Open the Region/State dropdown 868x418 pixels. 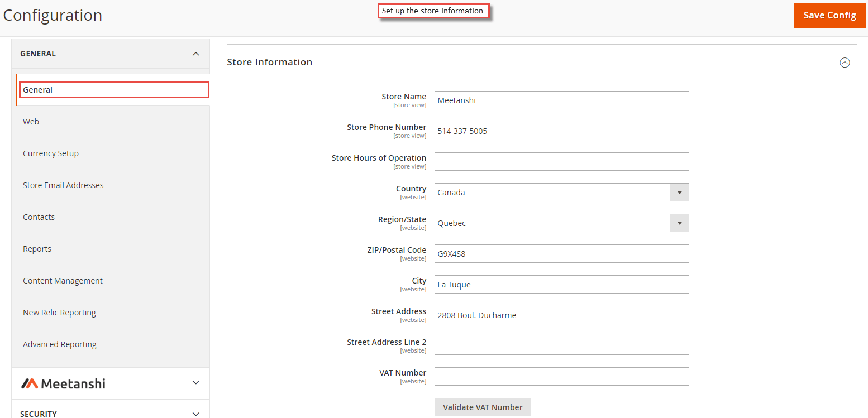point(679,223)
